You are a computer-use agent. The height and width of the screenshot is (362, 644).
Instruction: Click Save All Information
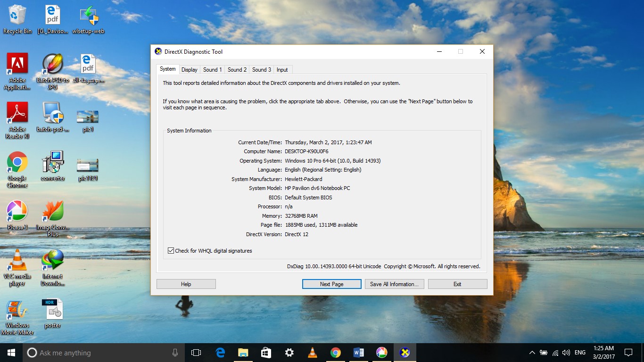coord(394,284)
